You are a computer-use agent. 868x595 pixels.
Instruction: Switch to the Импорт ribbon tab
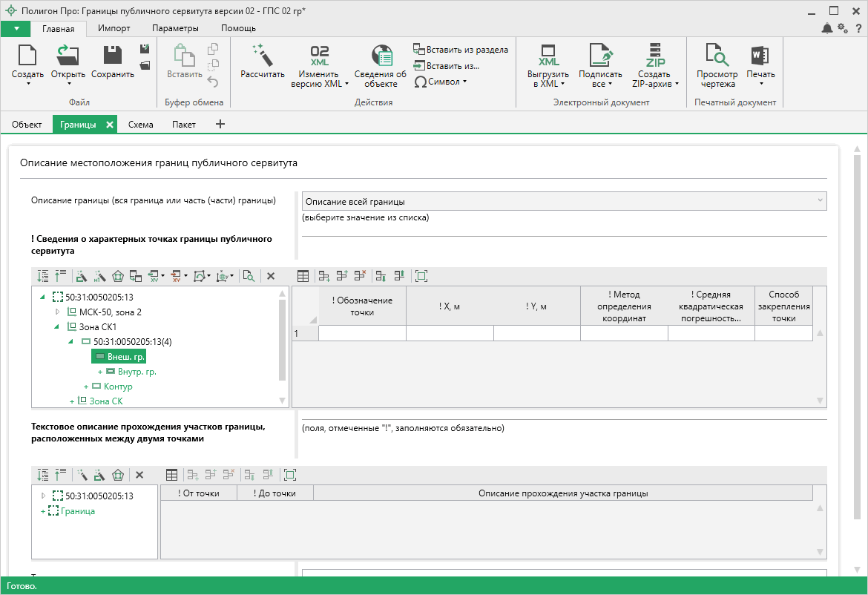114,28
